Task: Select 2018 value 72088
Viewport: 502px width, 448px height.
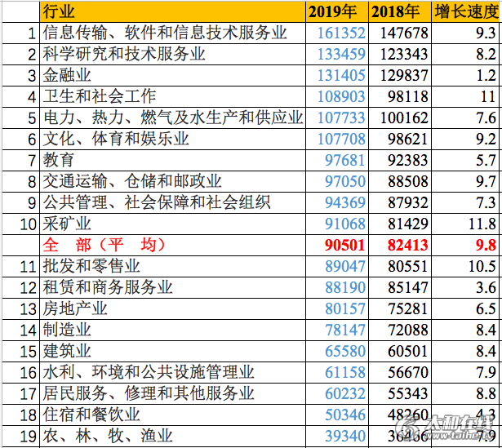Action: [x=400, y=330]
